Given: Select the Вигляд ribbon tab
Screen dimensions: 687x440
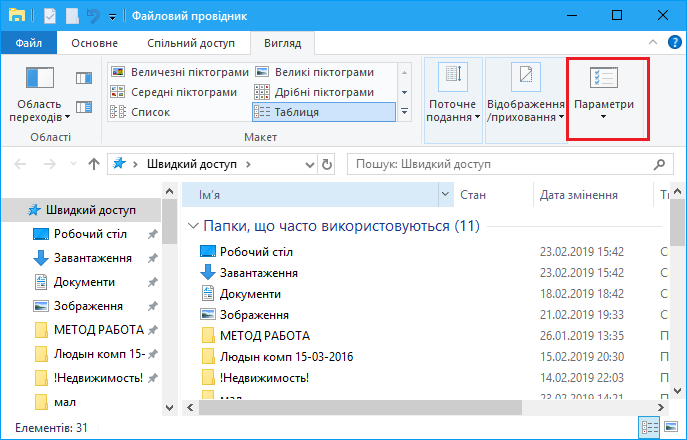Looking at the screenshot, I should click(283, 43).
